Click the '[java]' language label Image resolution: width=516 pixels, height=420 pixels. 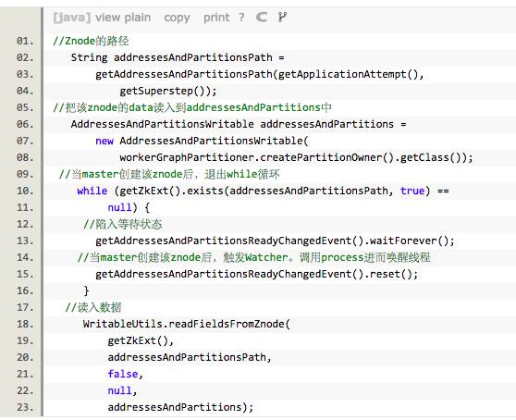click(72, 18)
